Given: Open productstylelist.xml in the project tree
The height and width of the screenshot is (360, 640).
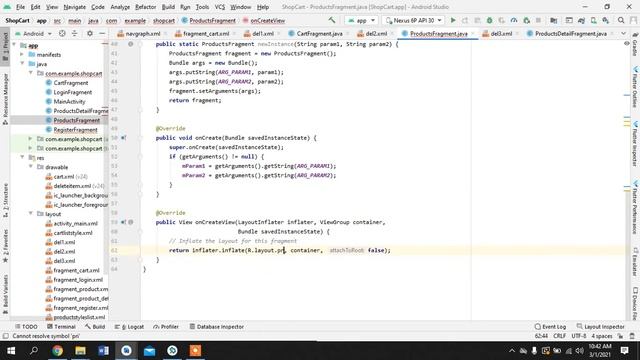Looking at the screenshot, I should tap(79, 317).
